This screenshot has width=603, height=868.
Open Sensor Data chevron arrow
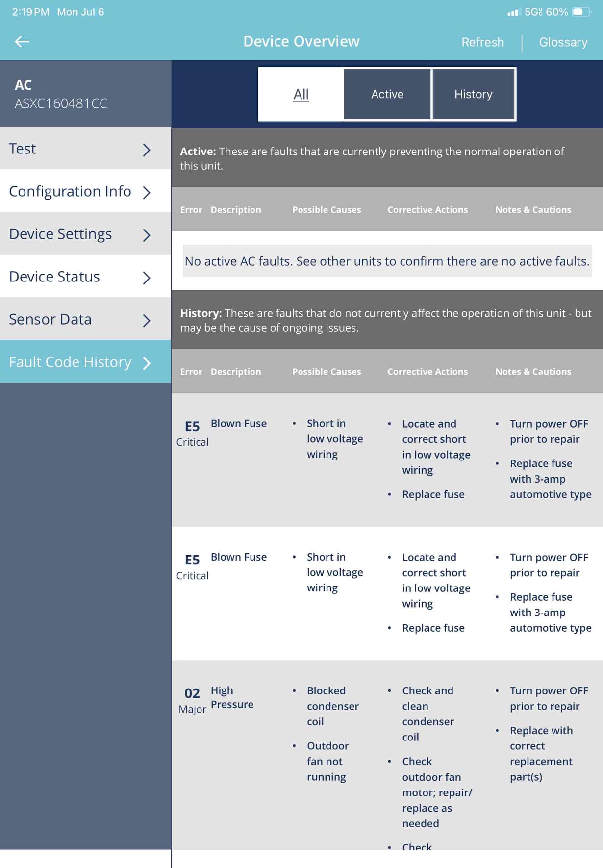tap(146, 320)
